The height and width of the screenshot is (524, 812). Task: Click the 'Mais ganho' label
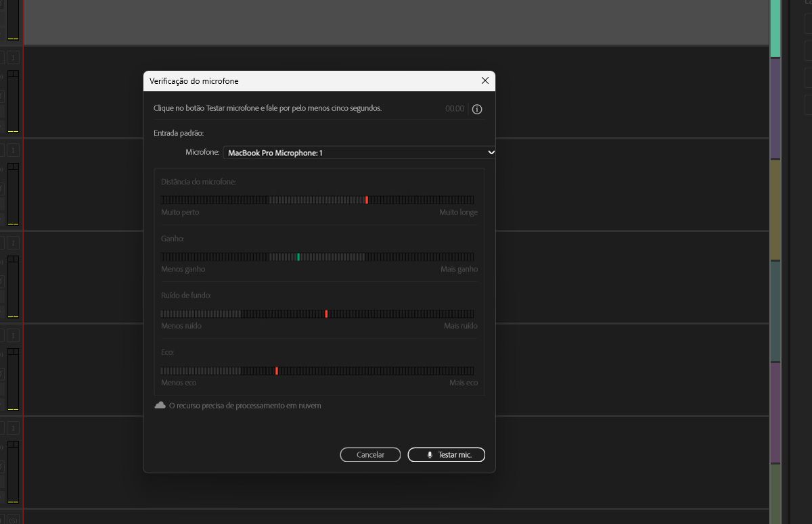[459, 269]
